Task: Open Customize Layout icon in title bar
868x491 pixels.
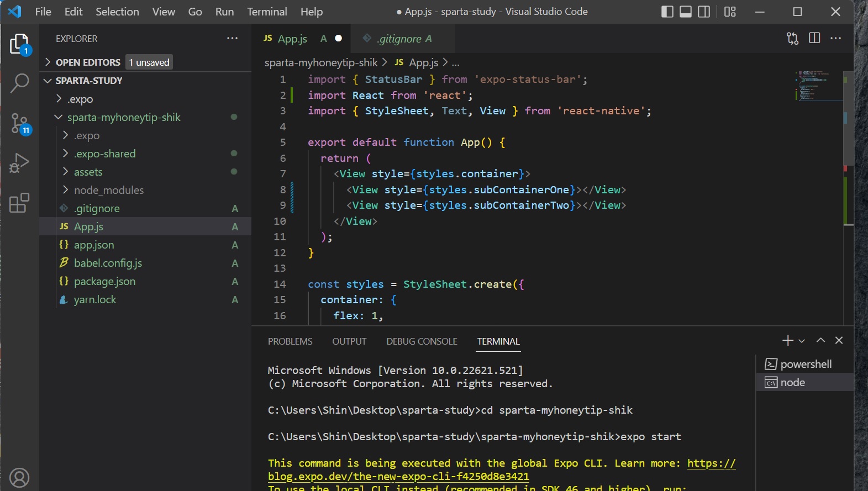Action: 730,12
